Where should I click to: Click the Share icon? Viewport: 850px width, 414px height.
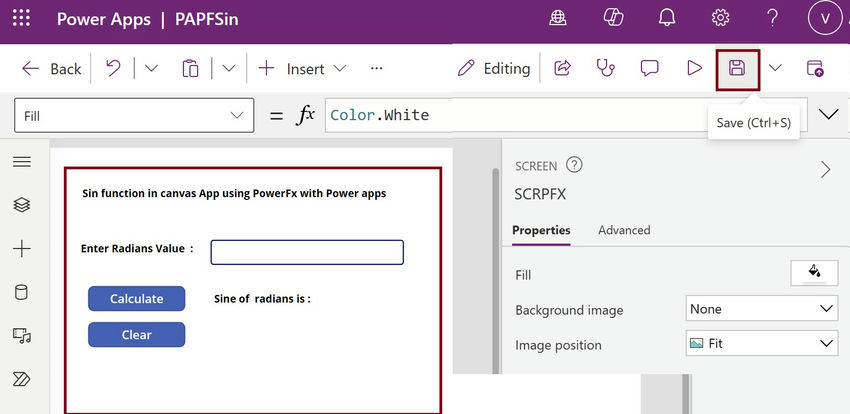[x=562, y=68]
